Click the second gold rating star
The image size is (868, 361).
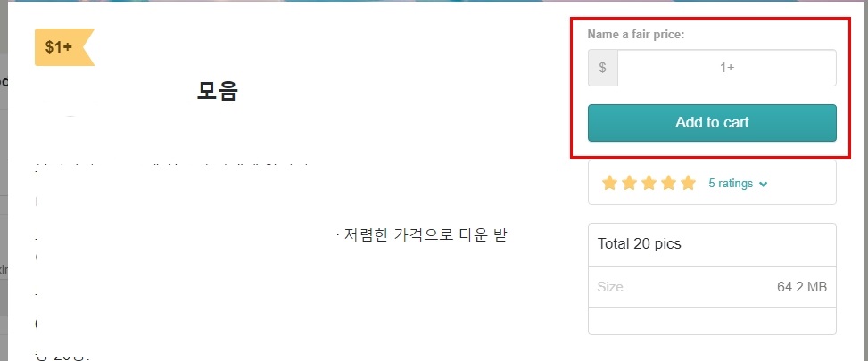(x=629, y=183)
